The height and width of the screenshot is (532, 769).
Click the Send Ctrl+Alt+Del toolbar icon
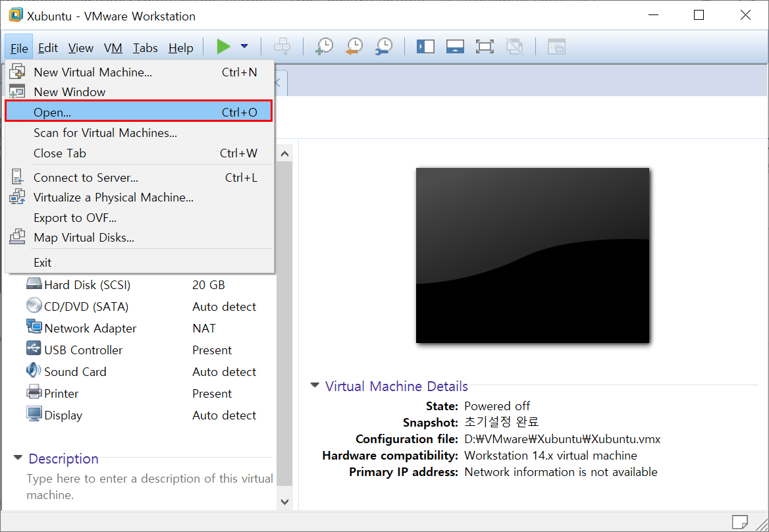[x=282, y=47]
